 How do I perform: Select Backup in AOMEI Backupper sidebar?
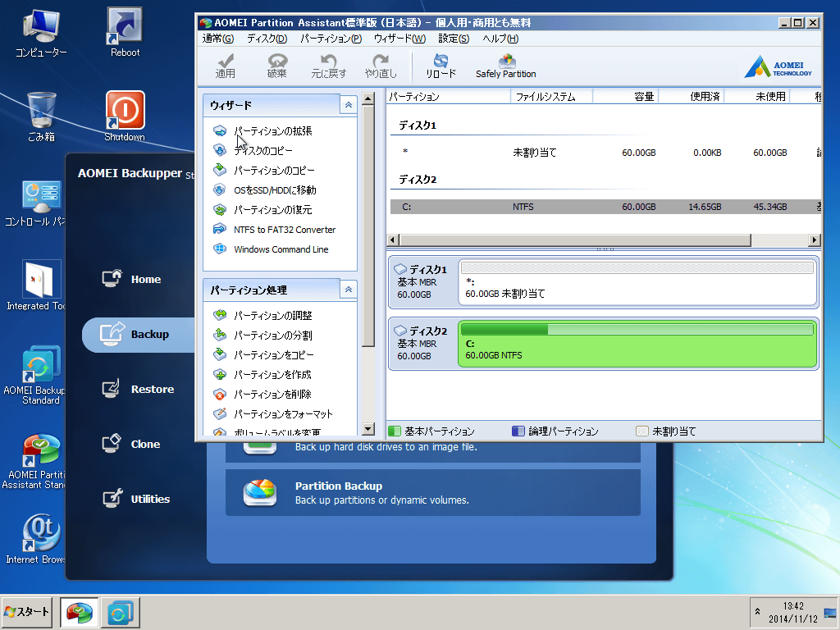coord(138,335)
